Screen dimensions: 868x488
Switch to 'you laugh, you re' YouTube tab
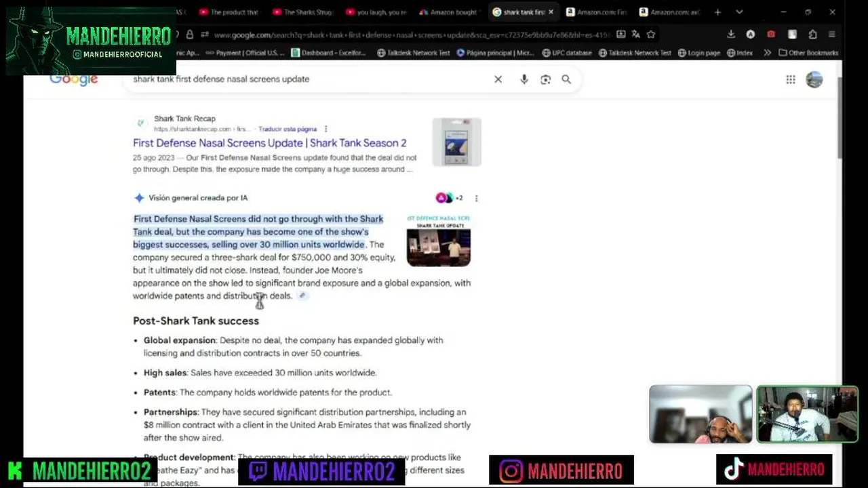[x=376, y=12]
